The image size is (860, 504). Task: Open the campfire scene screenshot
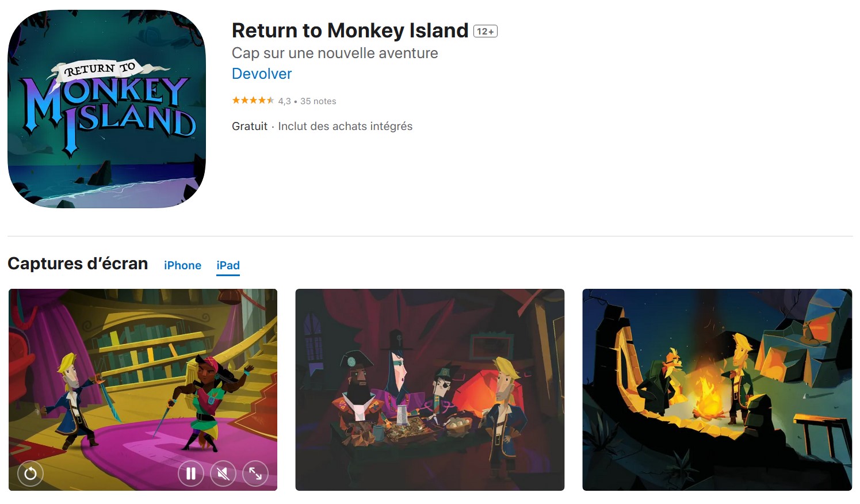[x=717, y=390]
